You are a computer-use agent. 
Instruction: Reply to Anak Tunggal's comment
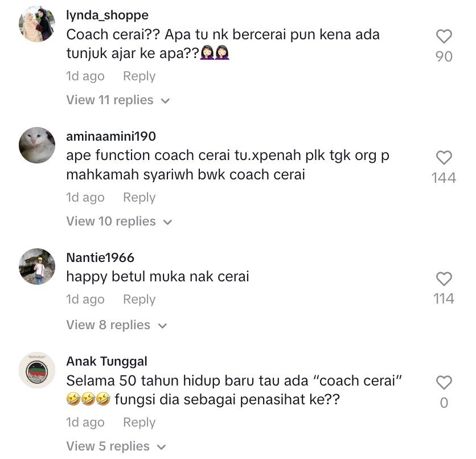tap(139, 422)
